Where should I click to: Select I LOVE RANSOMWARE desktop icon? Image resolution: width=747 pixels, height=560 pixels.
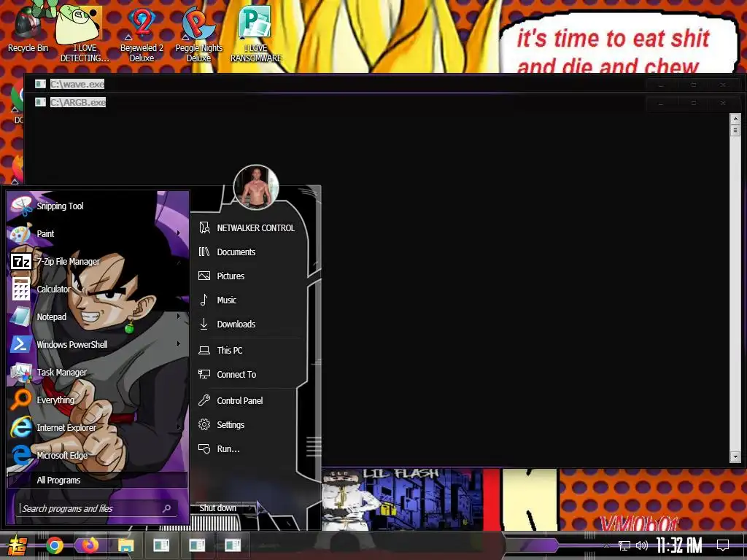point(256,34)
